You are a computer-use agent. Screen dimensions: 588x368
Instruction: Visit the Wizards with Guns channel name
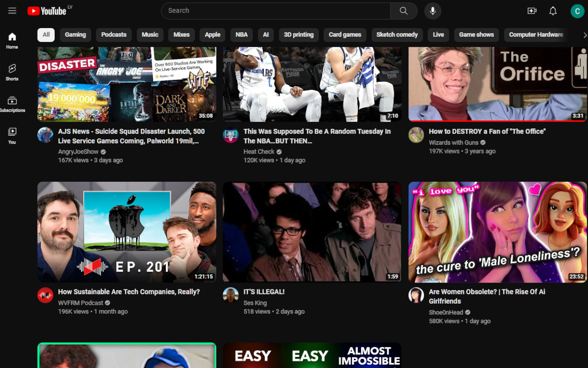(x=453, y=143)
